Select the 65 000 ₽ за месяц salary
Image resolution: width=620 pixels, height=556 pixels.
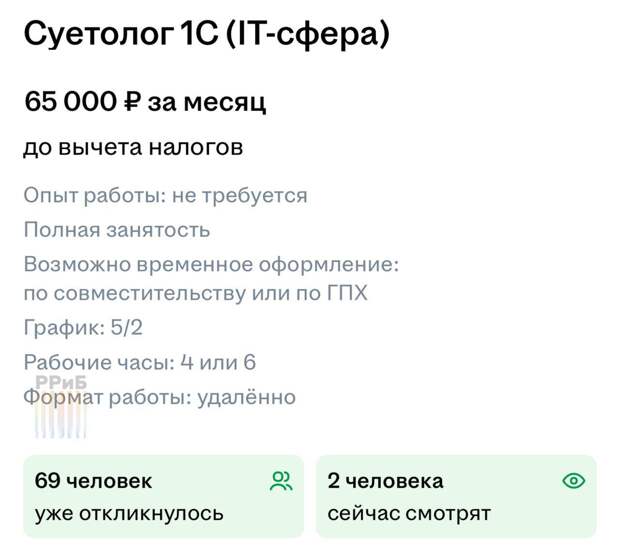click(x=145, y=102)
